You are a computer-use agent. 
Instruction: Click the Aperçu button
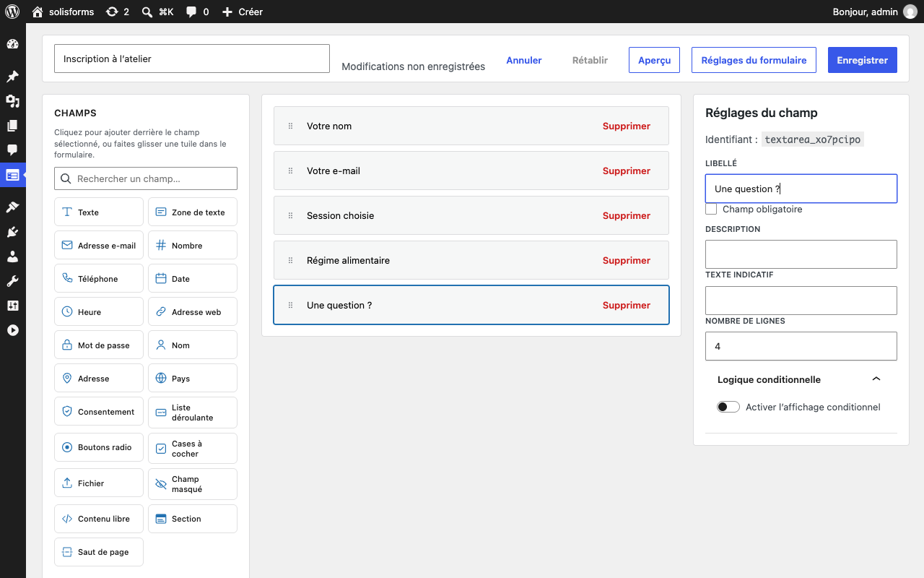tap(655, 60)
